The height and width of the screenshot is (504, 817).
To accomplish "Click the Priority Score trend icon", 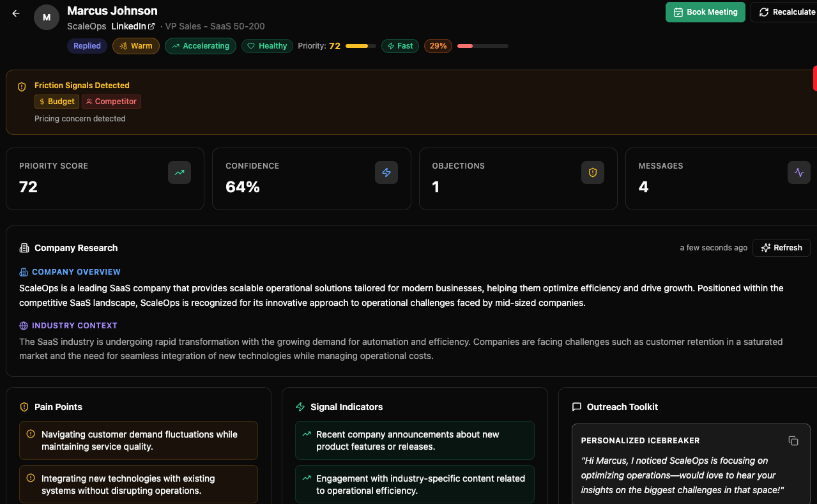I will pyautogui.click(x=179, y=172).
